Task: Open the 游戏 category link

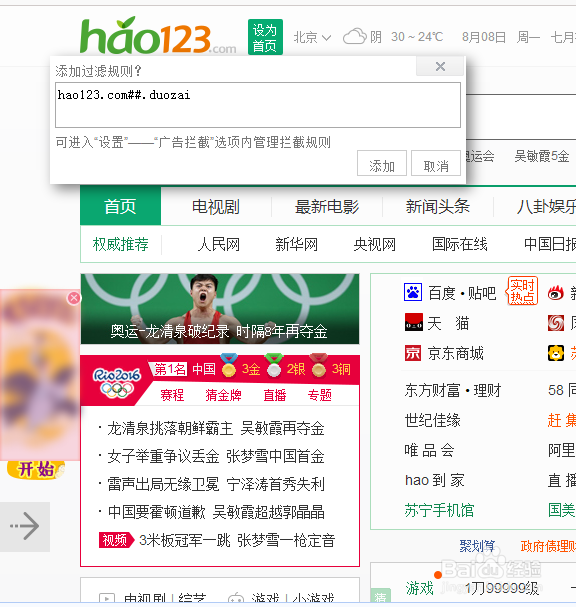Action: click(x=420, y=588)
